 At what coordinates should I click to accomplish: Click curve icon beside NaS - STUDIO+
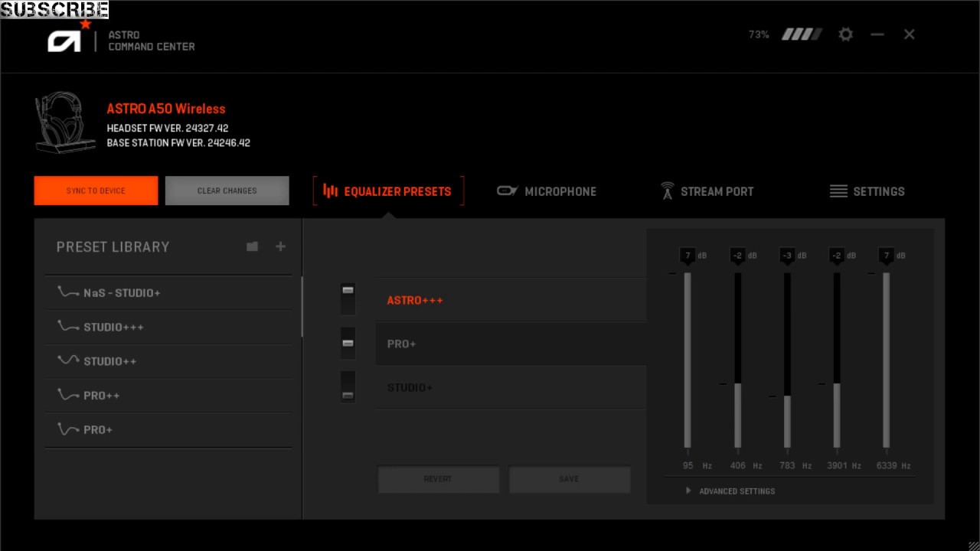pyautogui.click(x=68, y=292)
